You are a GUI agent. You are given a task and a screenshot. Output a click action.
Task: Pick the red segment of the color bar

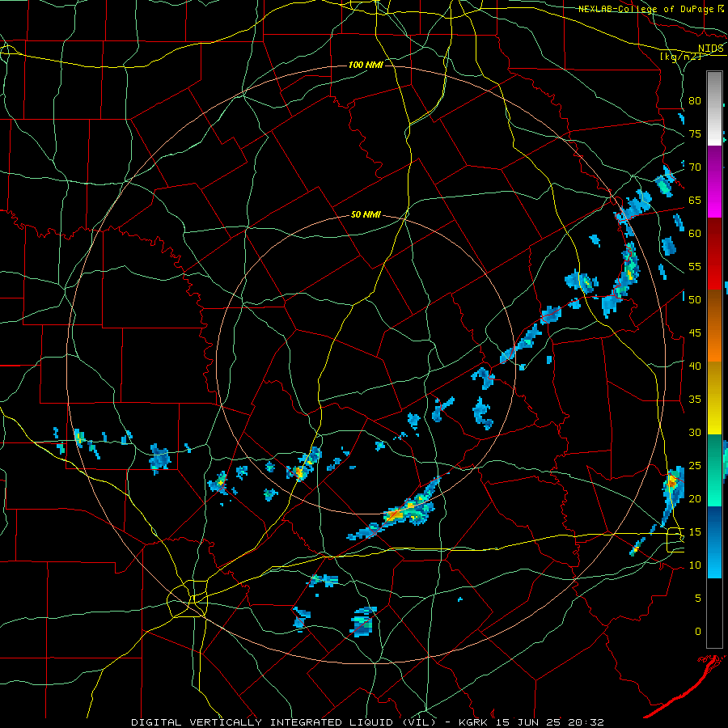pos(714,253)
